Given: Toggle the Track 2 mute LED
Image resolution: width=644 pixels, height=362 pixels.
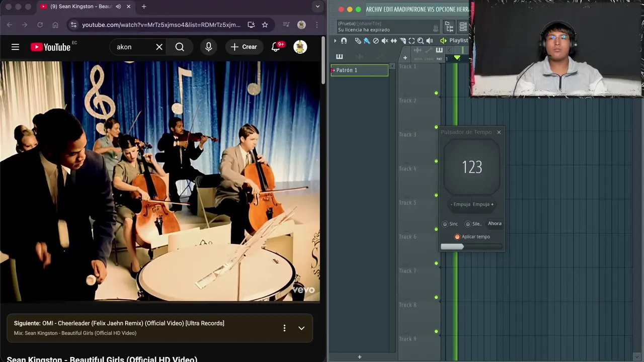Looking at the screenshot, I should (436, 127).
